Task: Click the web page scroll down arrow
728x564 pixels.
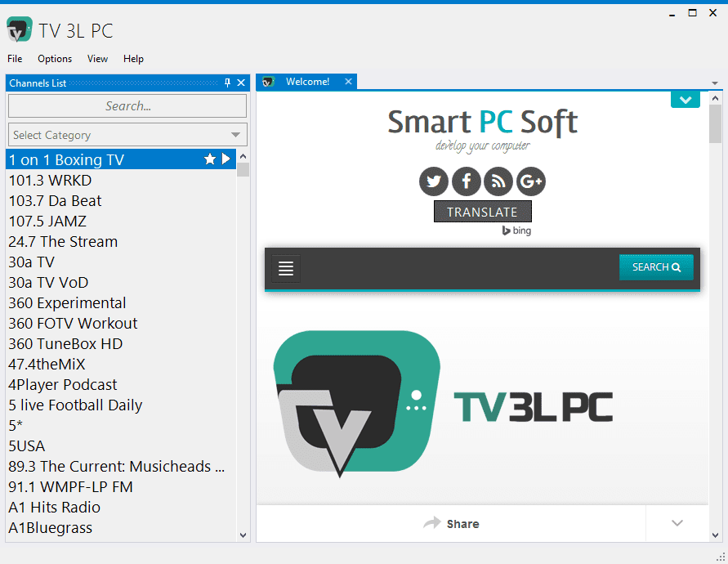Action: pyautogui.click(x=715, y=535)
